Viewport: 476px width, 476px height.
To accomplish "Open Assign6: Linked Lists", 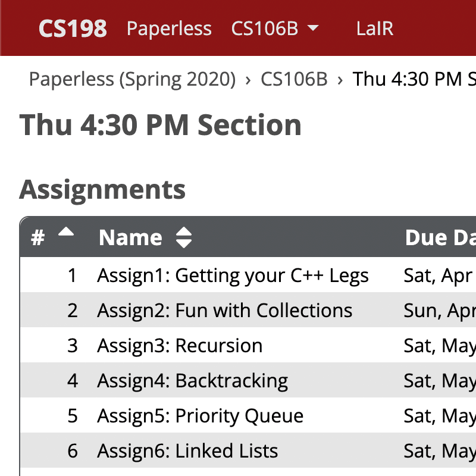I will 187,451.
